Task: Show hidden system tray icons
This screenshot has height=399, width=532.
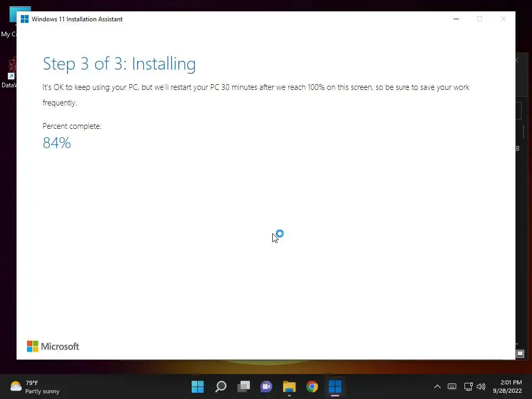Action: (x=437, y=387)
